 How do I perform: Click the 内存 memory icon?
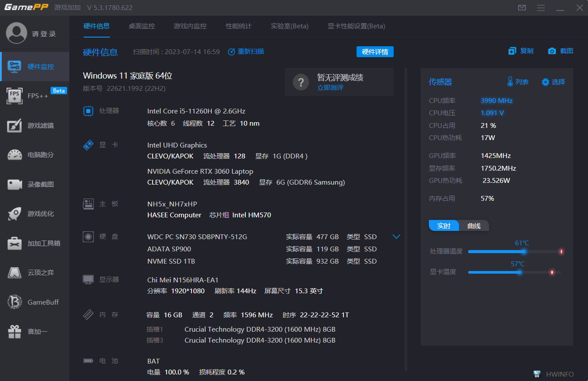point(88,315)
